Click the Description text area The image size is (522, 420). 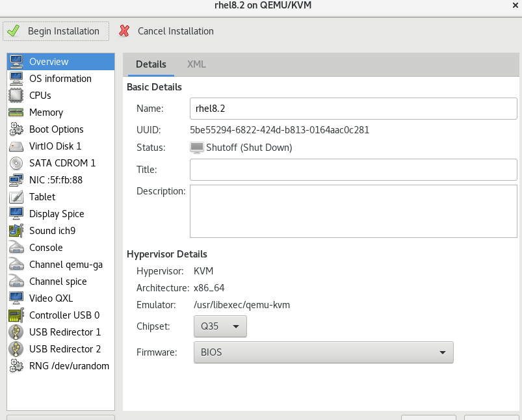pyautogui.click(x=353, y=211)
